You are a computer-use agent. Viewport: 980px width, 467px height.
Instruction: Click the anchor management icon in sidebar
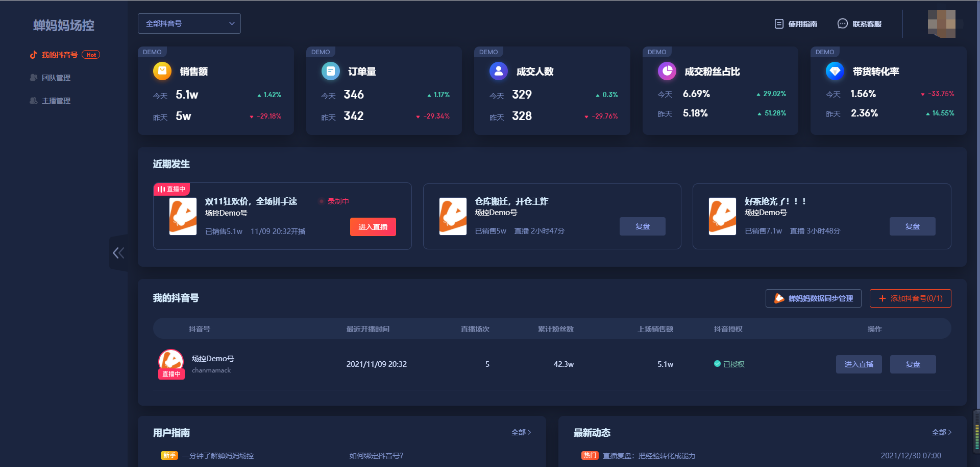tap(34, 101)
